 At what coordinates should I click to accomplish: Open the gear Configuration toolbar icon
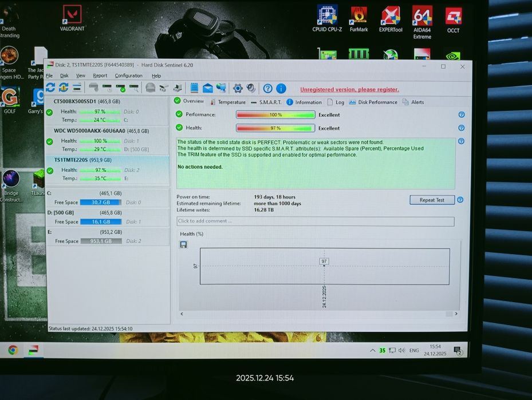(238, 89)
